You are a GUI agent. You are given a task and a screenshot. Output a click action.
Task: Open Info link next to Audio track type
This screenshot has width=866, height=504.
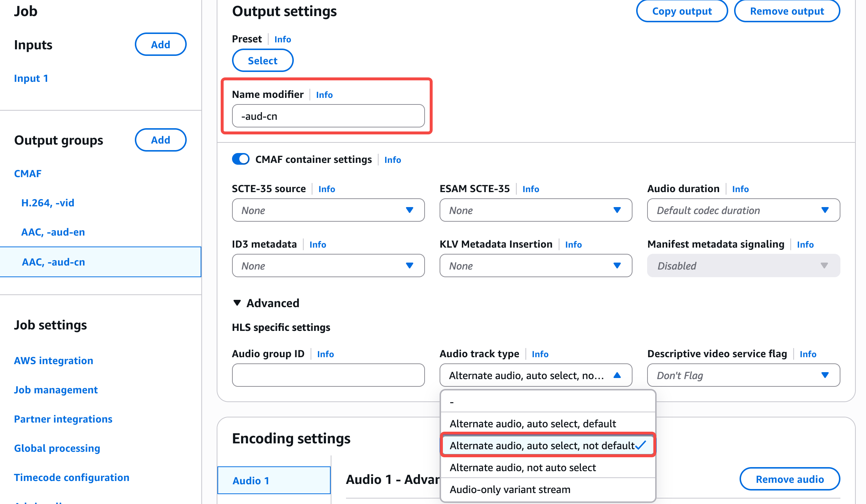click(x=540, y=354)
